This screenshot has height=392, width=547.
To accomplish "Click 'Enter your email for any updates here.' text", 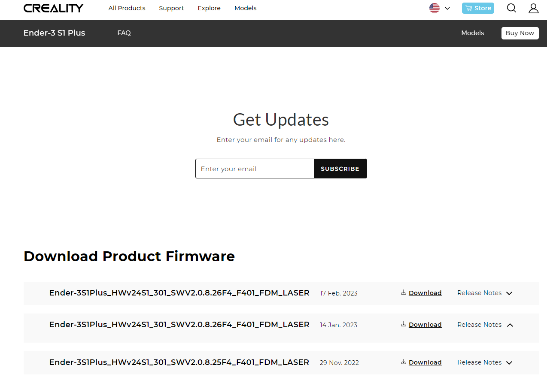I will [281, 140].
